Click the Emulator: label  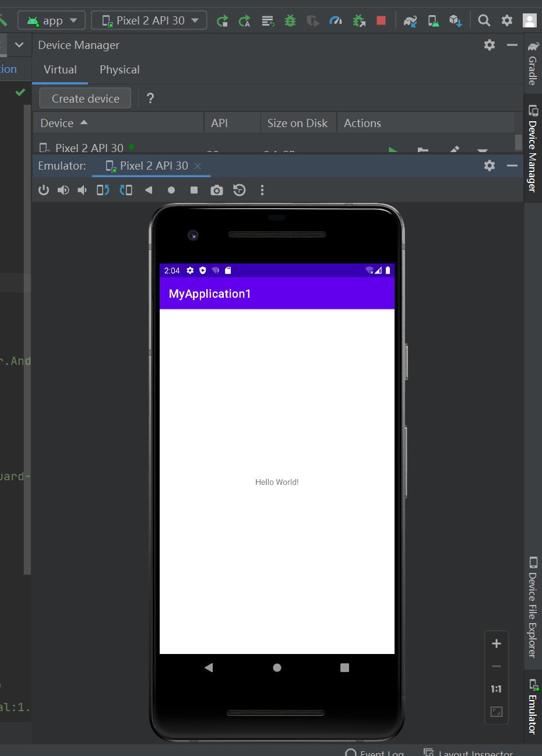tap(62, 166)
